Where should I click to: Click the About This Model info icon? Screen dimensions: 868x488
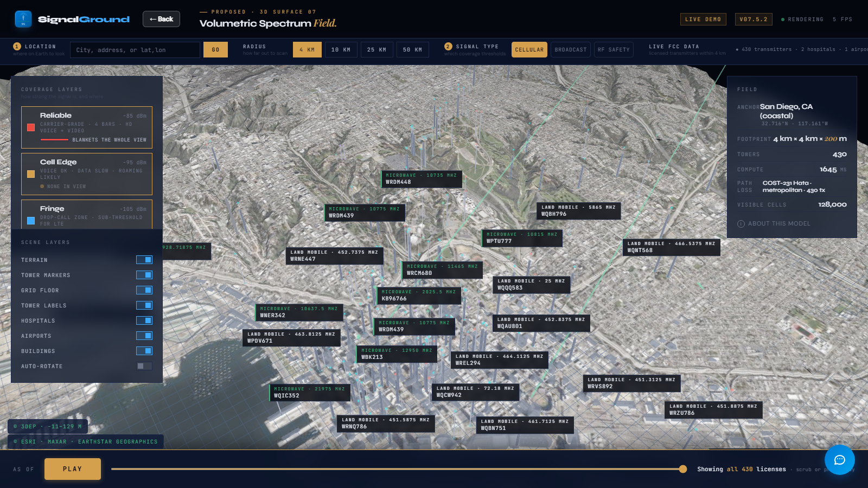pyautogui.click(x=741, y=224)
